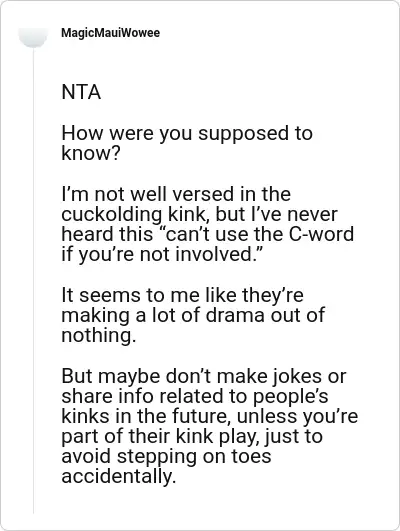The image size is (400, 531).
Task: Click the word "jokes"
Action: pyautogui.click(x=292, y=376)
